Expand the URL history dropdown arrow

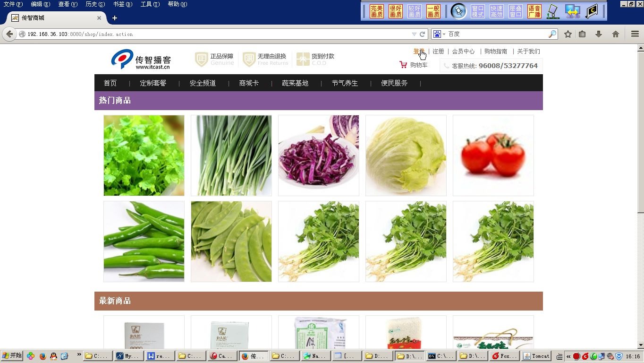point(414,34)
